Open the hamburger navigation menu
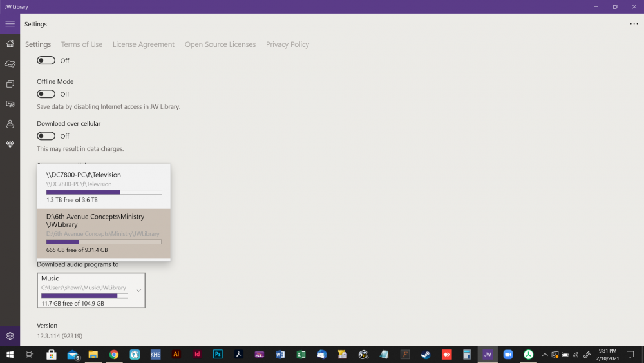The image size is (644, 363). (10, 24)
